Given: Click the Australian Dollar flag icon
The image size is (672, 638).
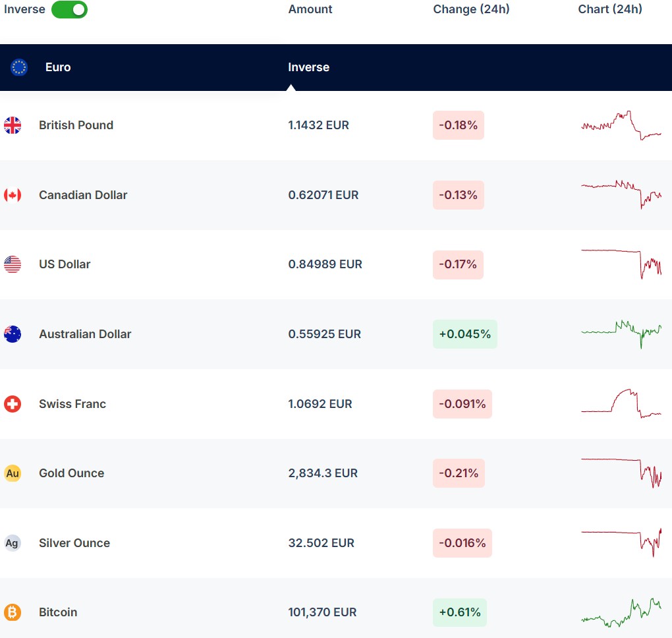Looking at the screenshot, I should 13,334.
